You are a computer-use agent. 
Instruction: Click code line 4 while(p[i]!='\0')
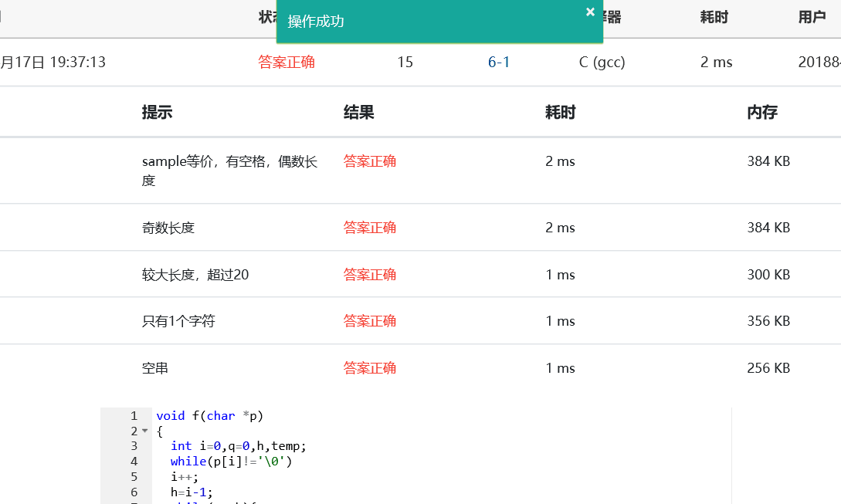(x=231, y=462)
